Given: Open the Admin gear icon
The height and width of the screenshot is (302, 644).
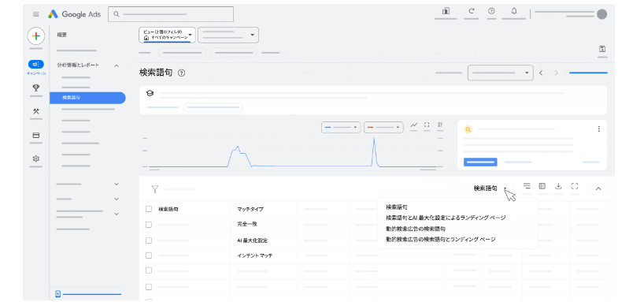Looking at the screenshot, I should 35,158.
